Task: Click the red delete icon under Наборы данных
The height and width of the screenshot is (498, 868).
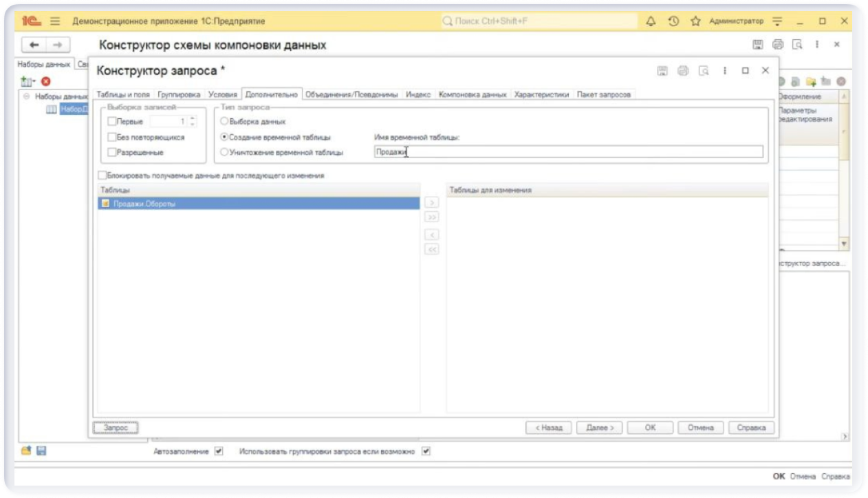Action: 46,81
